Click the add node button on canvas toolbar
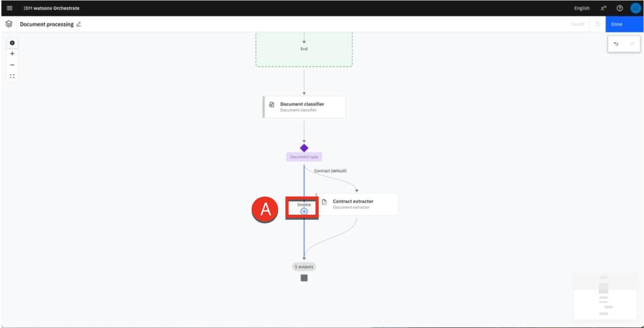This screenshot has width=644, height=328. pyautogui.click(x=12, y=43)
